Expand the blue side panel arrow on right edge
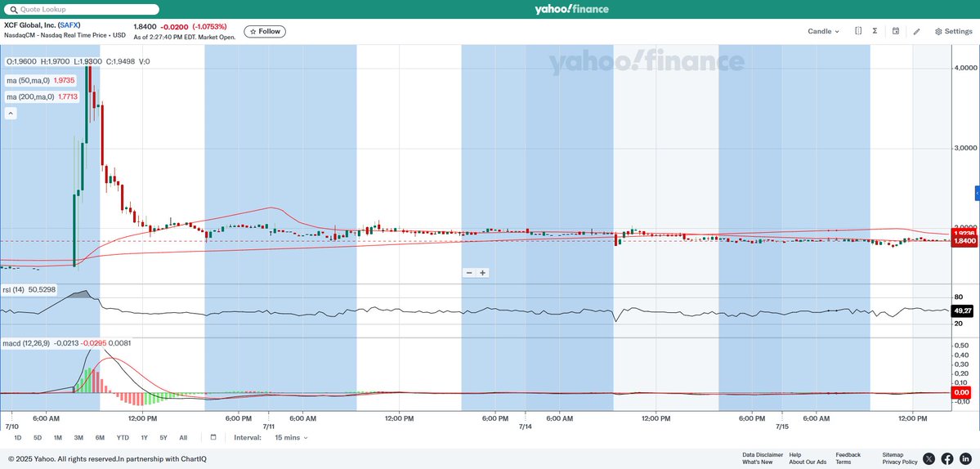This screenshot has width=980, height=469. [978, 194]
